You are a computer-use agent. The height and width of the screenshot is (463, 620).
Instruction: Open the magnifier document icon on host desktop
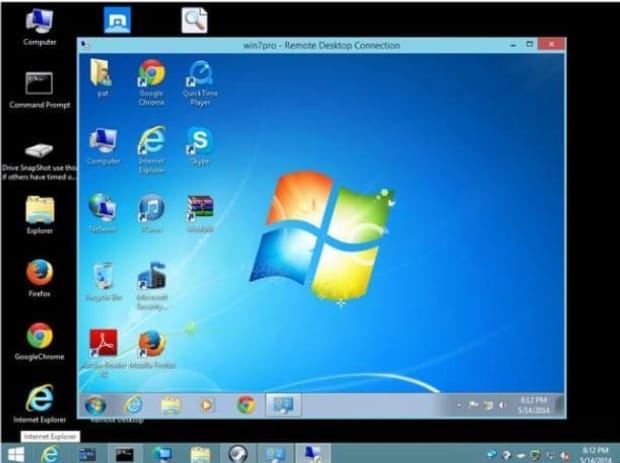pos(194,21)
